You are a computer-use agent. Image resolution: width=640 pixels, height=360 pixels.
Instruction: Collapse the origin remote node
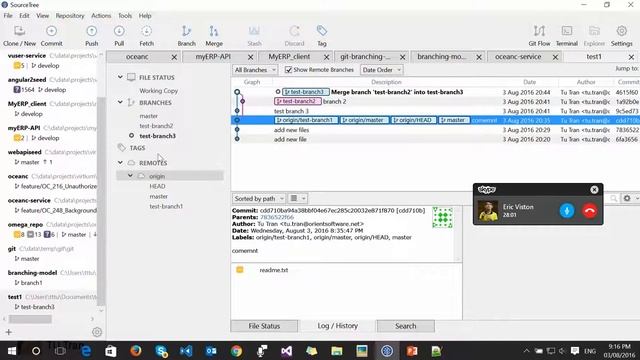[130, 176]
